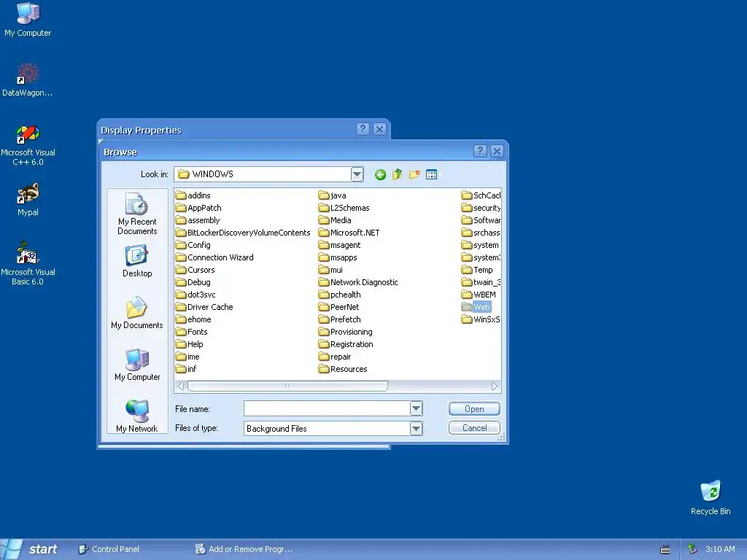The width and height of the screenshot is (747, 560).
Task: Select the Recycle Bin on the desktop
Action: [711, 498]
